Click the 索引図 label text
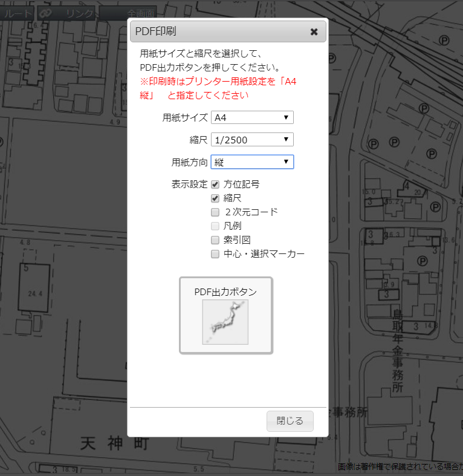The width and height of the screenshot is (463, 476). click(237, 240)
